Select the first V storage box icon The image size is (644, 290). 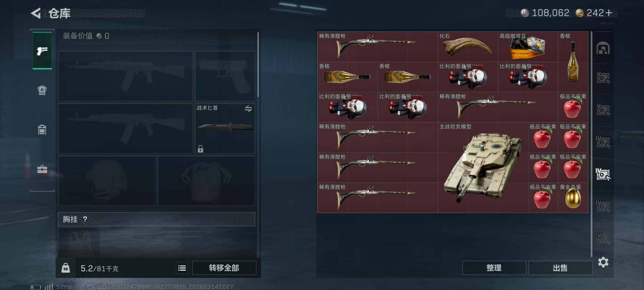(x=603, y=78)
